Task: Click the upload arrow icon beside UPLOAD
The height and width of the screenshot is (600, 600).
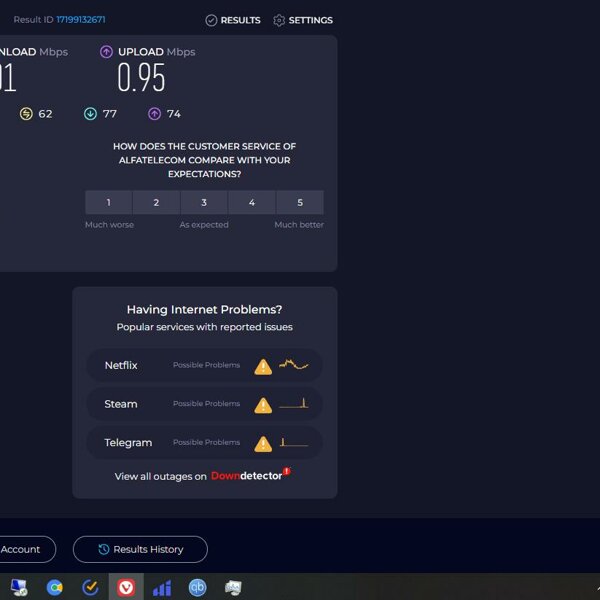Action: [106, 52]
